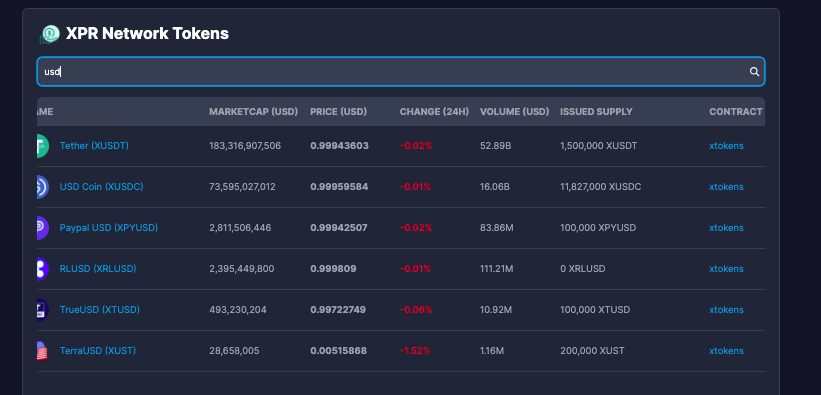
Task: Open xtokens contract link in TrueUSD row
Action: pos(726,310)
